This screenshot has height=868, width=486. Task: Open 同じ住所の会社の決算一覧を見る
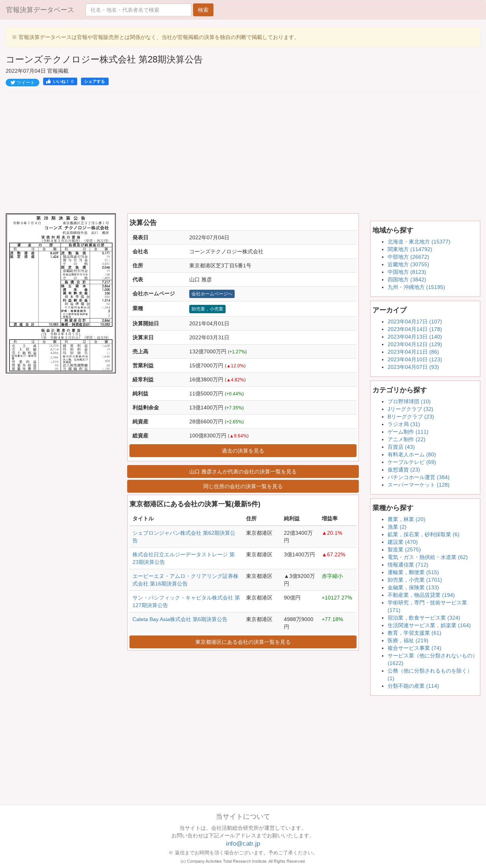[243, 486]
